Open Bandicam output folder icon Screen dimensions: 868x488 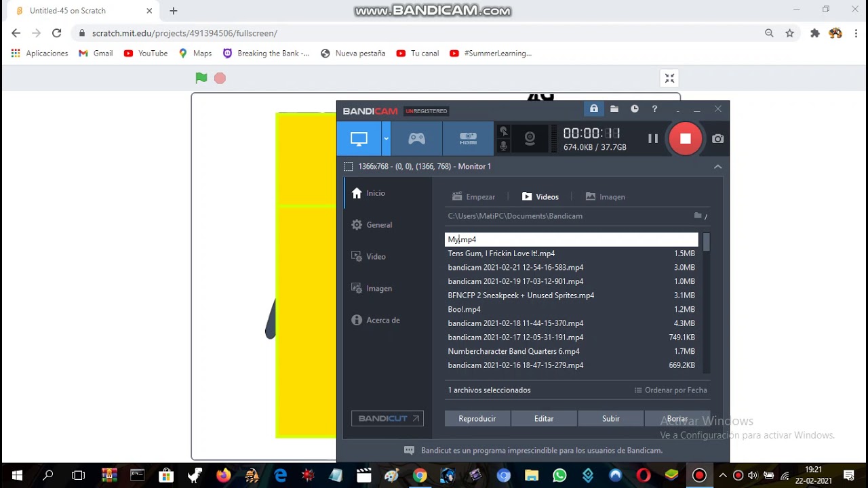614,109
